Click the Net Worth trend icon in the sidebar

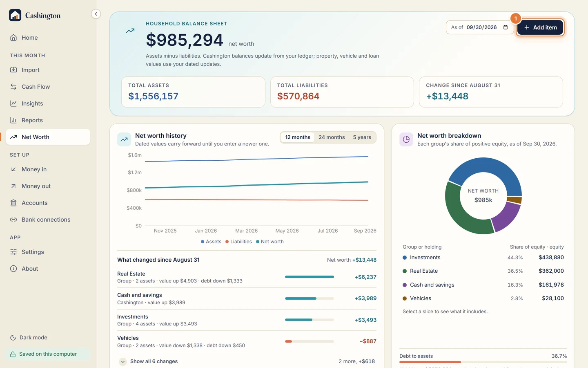pos(13,137)
